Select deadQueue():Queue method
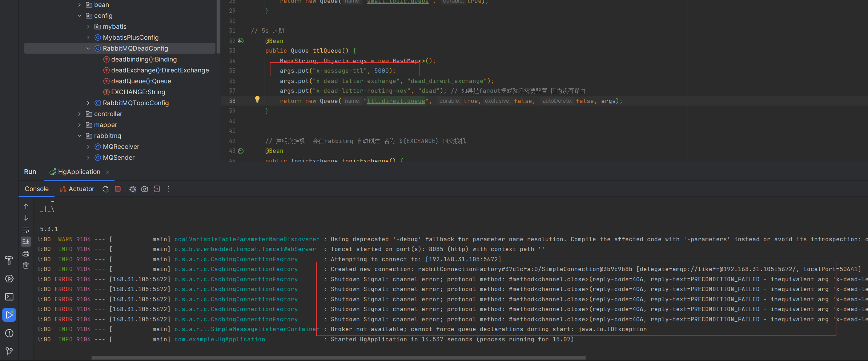Image resolution: width=868 pixels, height=361 pixels. click(x=141, y=81)
